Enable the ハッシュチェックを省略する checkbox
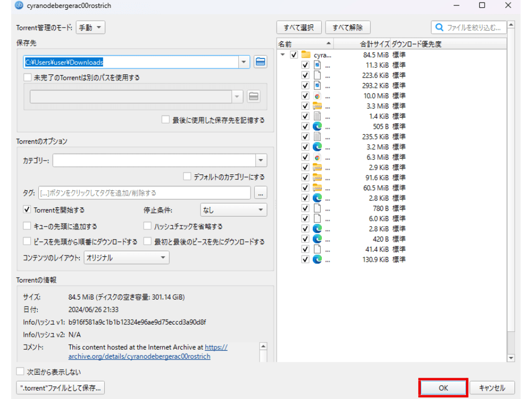This screenshot has height=399, width=532. pos(148,226)
